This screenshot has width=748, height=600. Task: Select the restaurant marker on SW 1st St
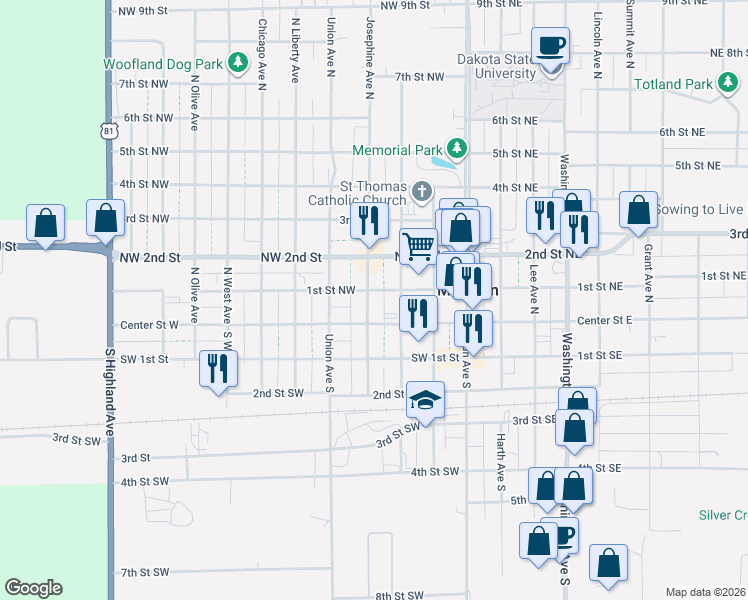(x=218, y=369)
